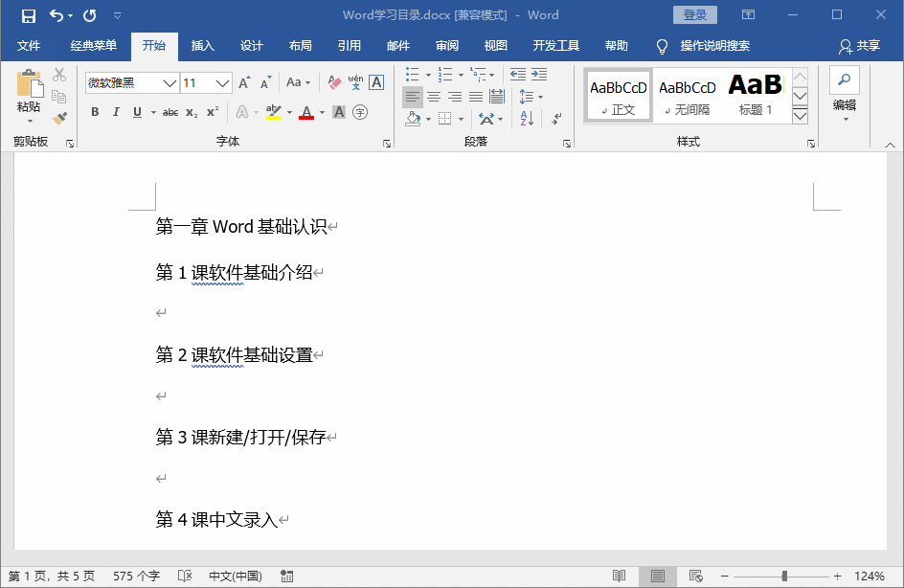
Task: Sort text with A-Z icon
Action: pos(527,119)
